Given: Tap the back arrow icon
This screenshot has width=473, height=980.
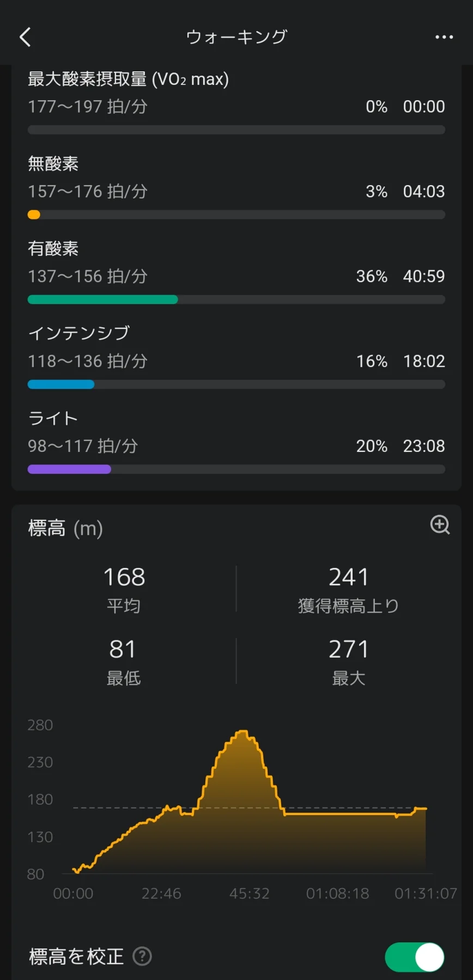Looking at the screenshot, I should pyautogui.click(x=25, y=37).
